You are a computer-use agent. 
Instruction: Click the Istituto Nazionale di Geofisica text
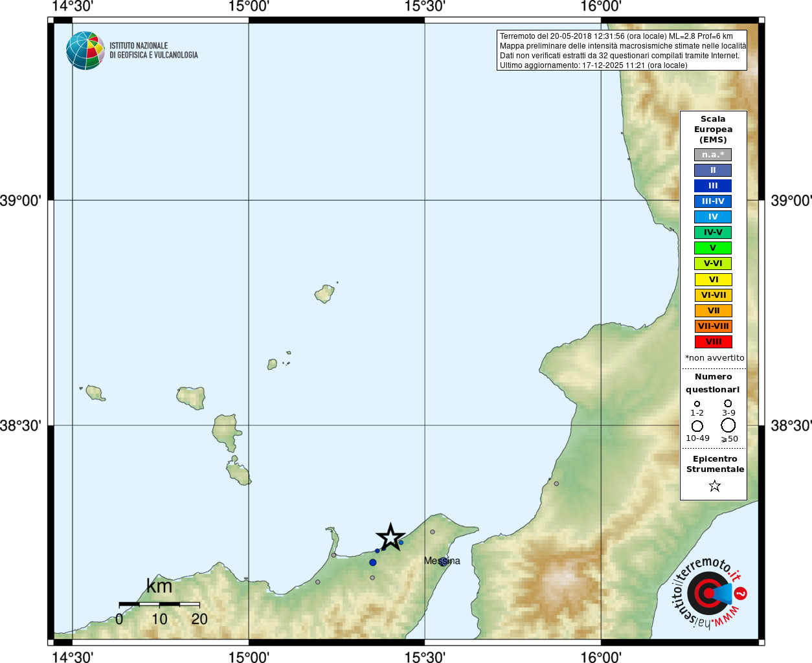pyautogui.click(x=153, y=51)
